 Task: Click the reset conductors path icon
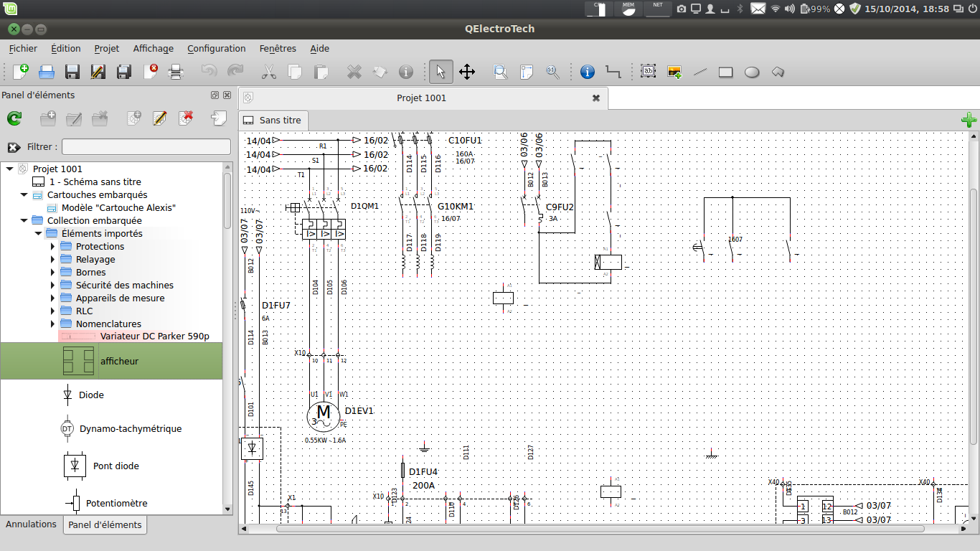coord(613,72)
